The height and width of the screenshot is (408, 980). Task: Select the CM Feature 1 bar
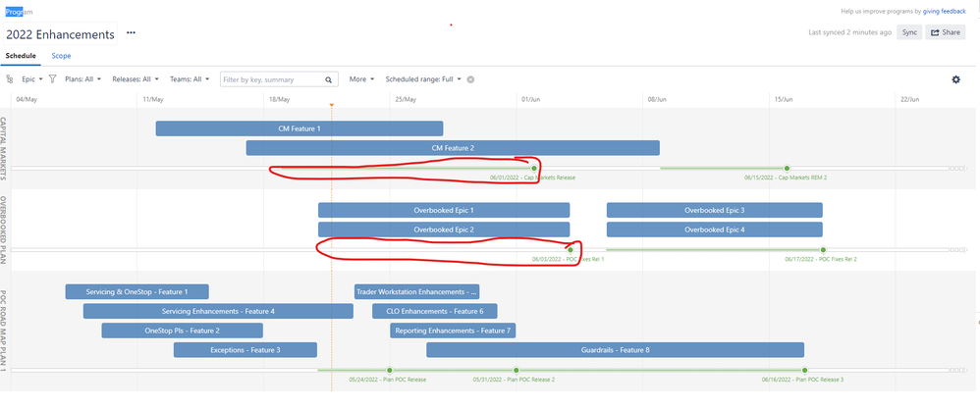click(299, 128)
